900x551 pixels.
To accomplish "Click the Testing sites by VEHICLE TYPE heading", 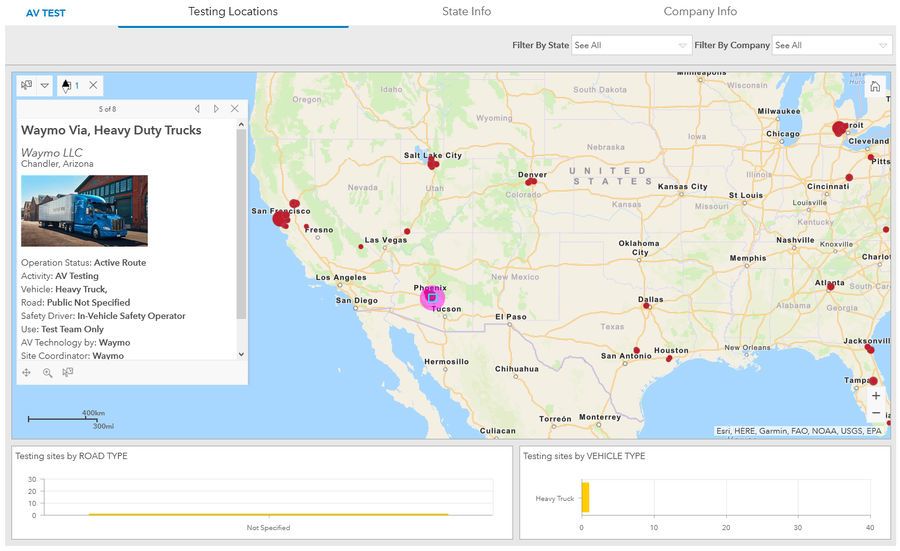I will pos(584,456).
